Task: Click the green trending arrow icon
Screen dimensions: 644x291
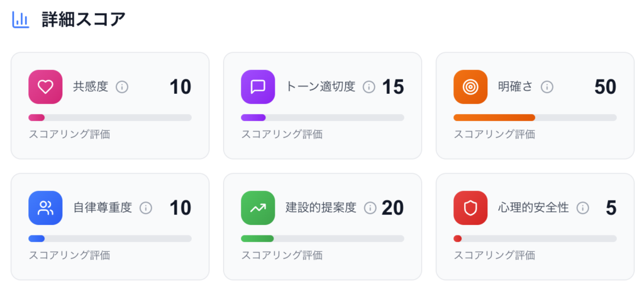Action: (x=258, y=208)
